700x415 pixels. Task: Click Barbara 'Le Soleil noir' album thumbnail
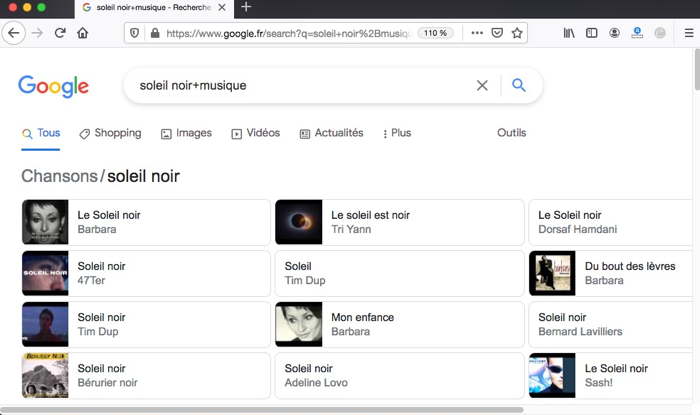click(x=45, y=222)
